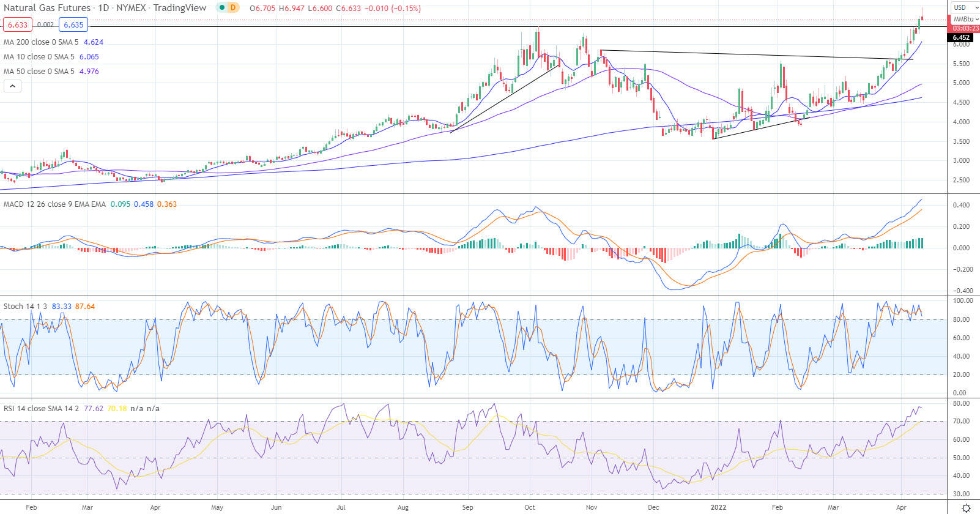980x514 pixels.
Task: Click the descending trendline near 5.500
Action: [x=757, y=54]
